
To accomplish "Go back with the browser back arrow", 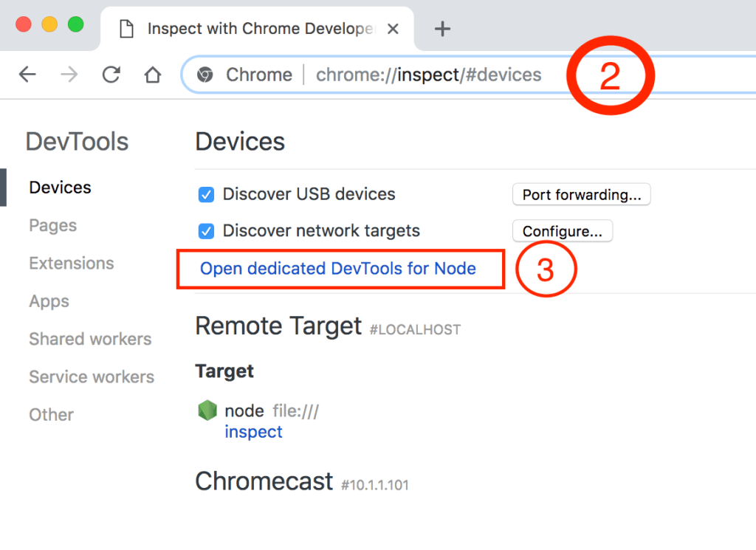I will tap(27, 75).
